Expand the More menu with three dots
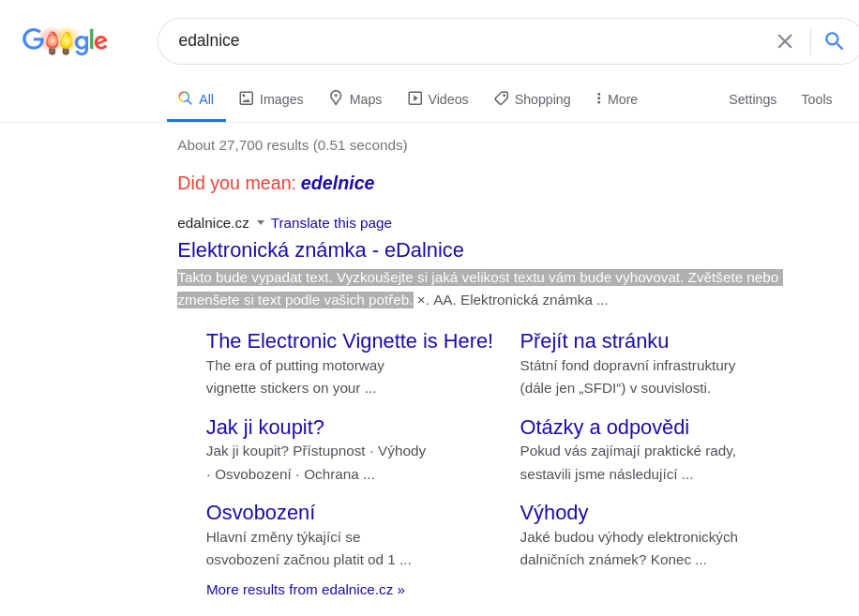Screen dimensions: 859x616 pos(617,99)
